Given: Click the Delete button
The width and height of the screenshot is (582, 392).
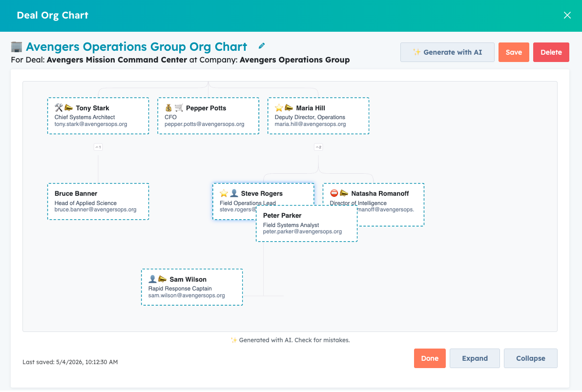Looking at the screenshot, I should [x=551, y=52].
